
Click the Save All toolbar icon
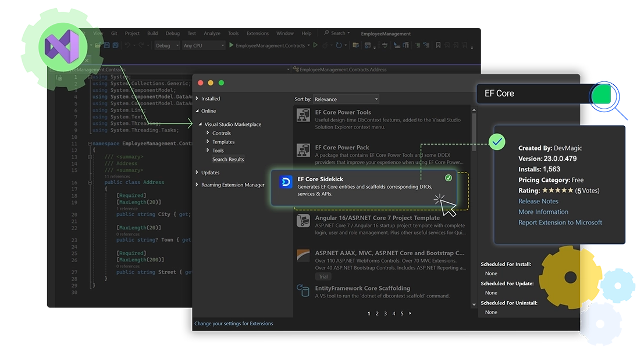coord(115,45)
